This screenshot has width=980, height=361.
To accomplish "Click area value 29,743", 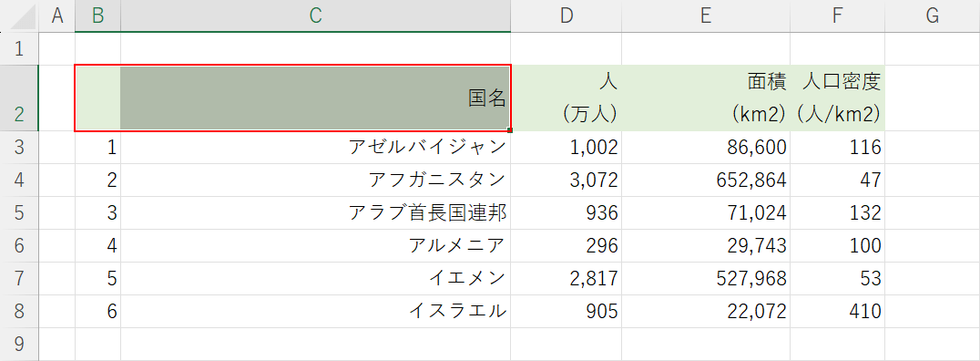I will [706, 245].
